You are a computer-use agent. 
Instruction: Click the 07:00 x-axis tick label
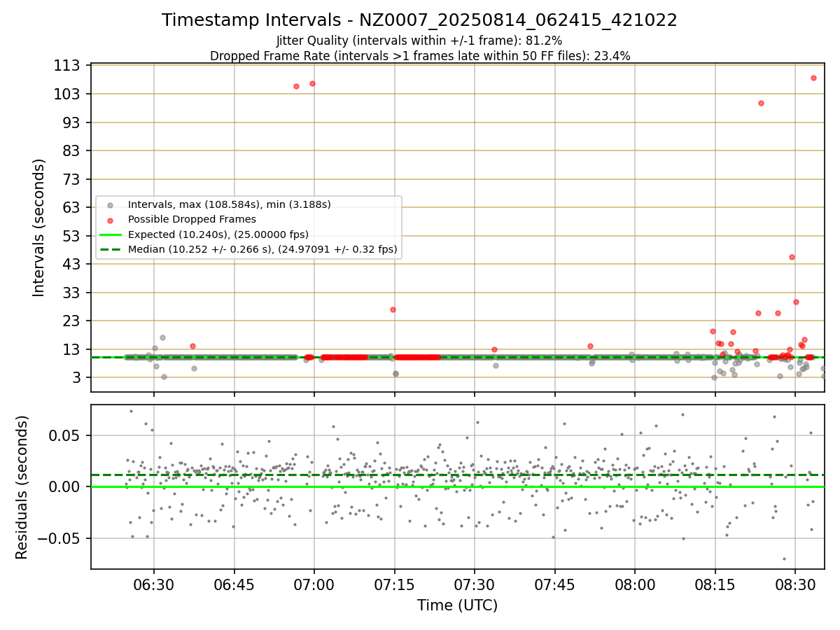click(314, 584)
